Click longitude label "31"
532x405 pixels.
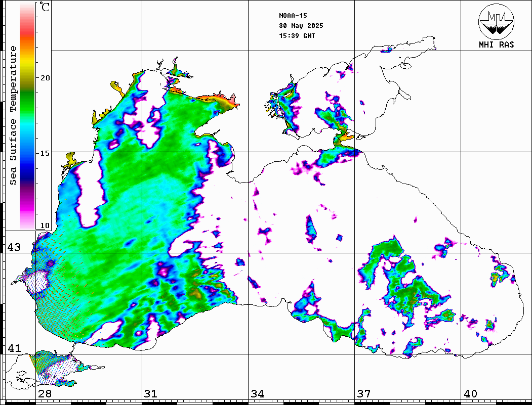click(x=151, y=393)
